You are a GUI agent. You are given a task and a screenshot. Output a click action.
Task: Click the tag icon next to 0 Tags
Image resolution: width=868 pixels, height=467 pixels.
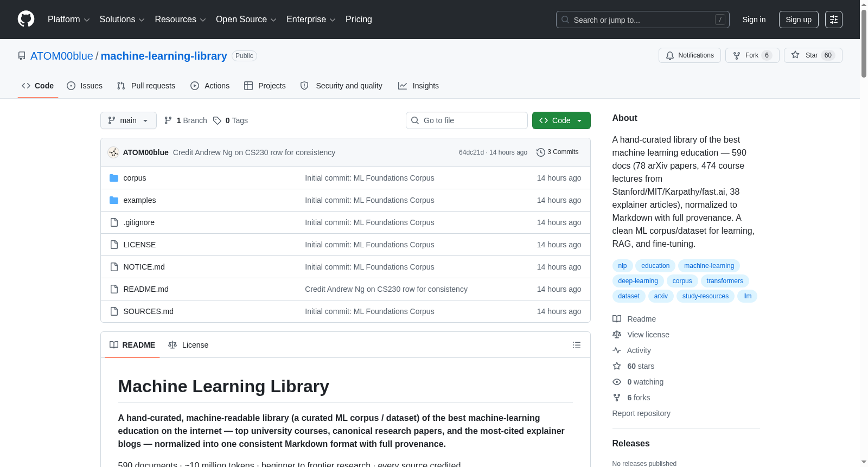(217, 120)
